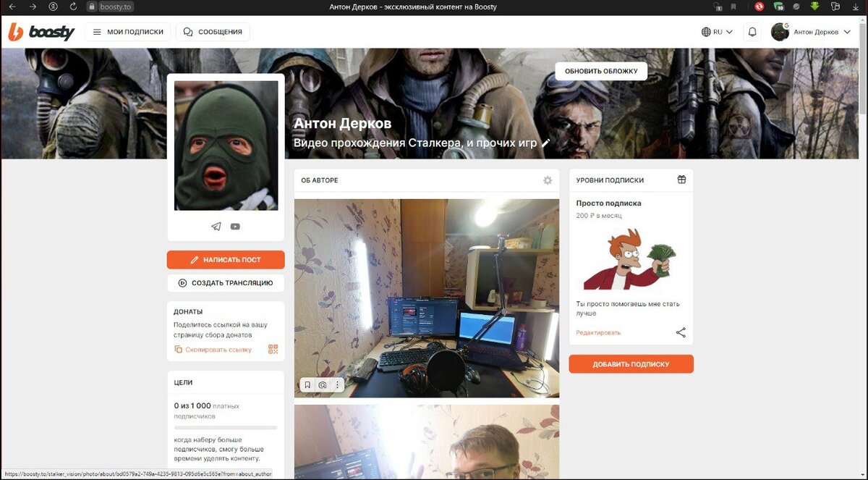Click НАПИСАТЬ ПОСТ button
Image resolution: width=868 pixels, height=480 pixels.
(226, 259)
